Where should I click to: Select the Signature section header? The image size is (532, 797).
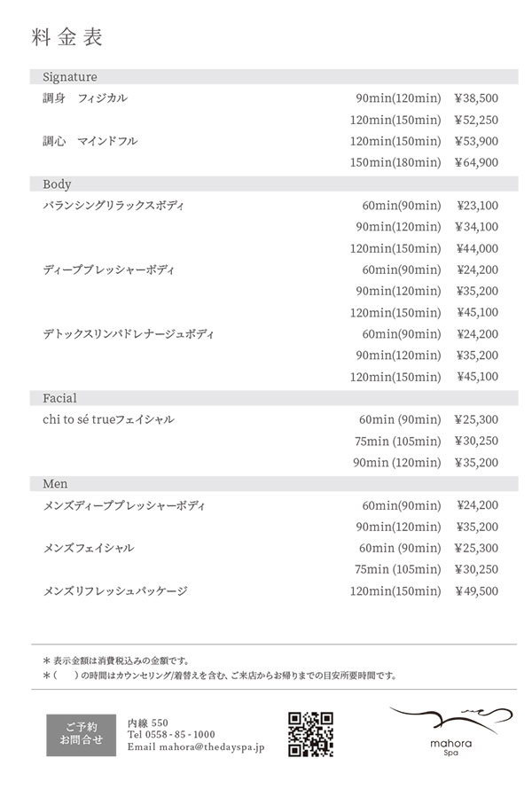[x=70, y=77]
